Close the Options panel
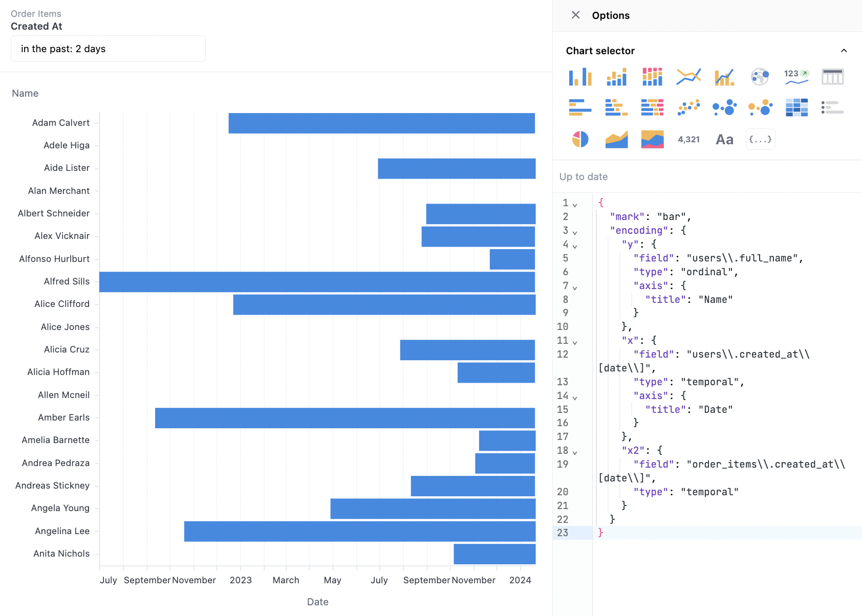 click(575, 15)
